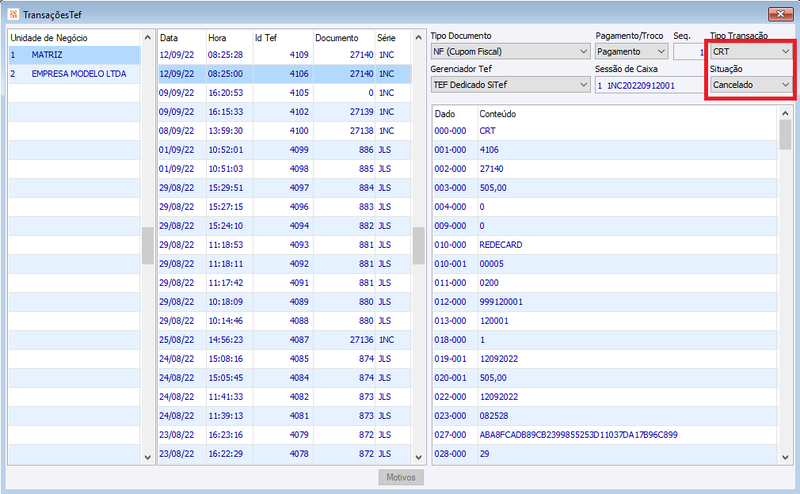Expand the Situação Cancelado dropdown

point(751,85)
